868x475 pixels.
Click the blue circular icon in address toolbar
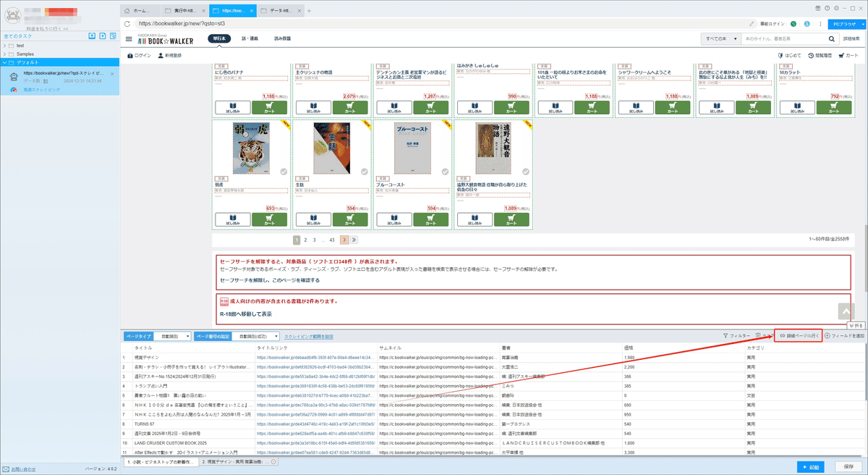tap(807, 24)
